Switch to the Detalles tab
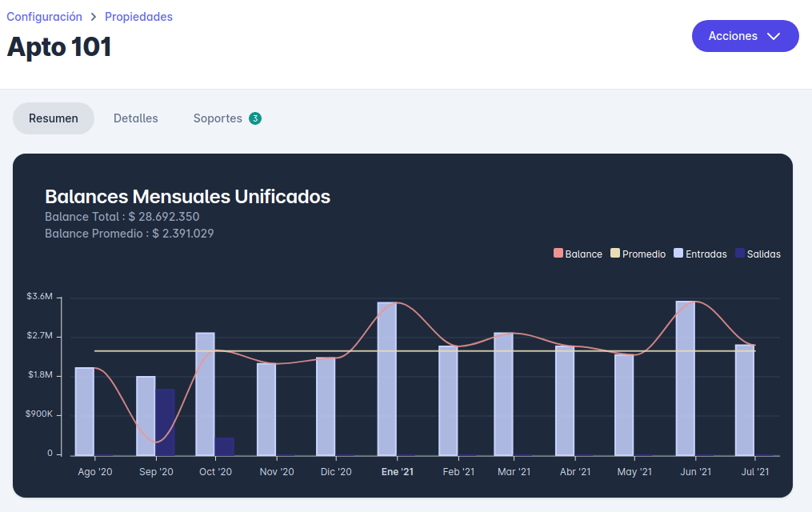 coord(136,118)
